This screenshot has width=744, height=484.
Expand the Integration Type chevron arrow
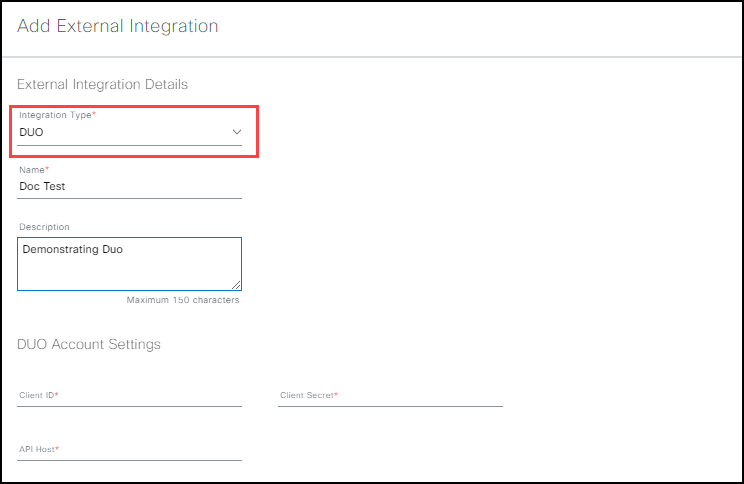pos(237,132)
